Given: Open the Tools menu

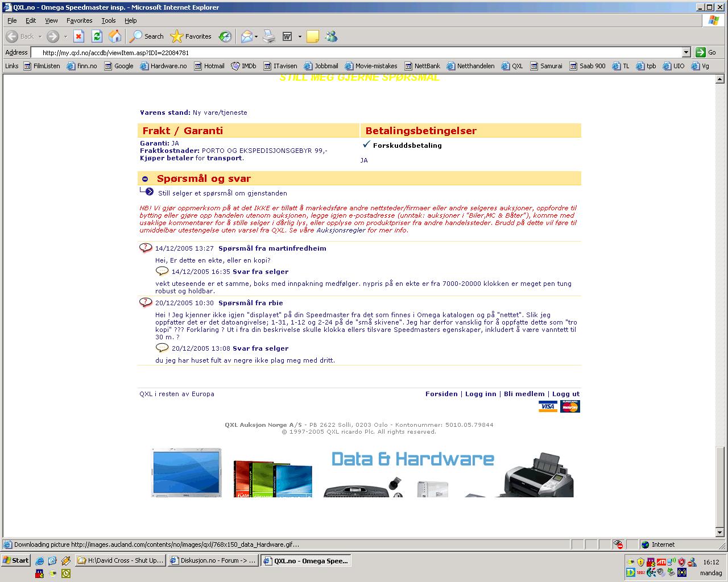Looking at the screenshot, I should click(x=108, y=20).
